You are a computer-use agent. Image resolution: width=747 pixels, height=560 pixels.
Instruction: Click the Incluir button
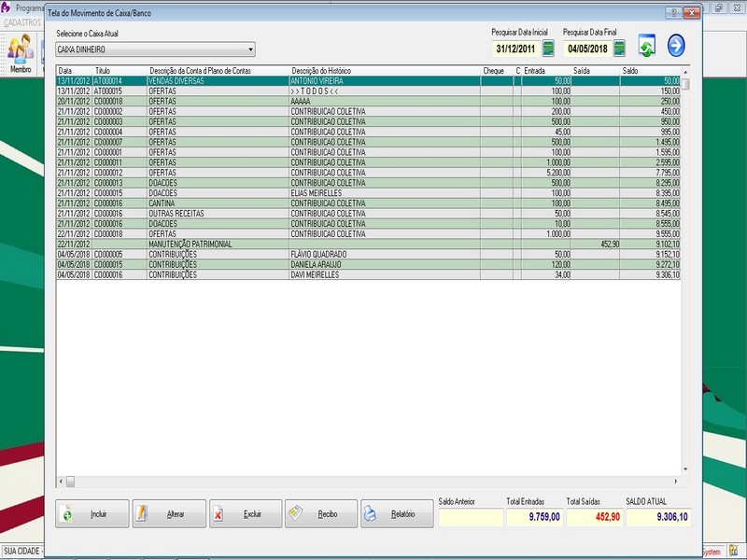(x=92, y=514)
